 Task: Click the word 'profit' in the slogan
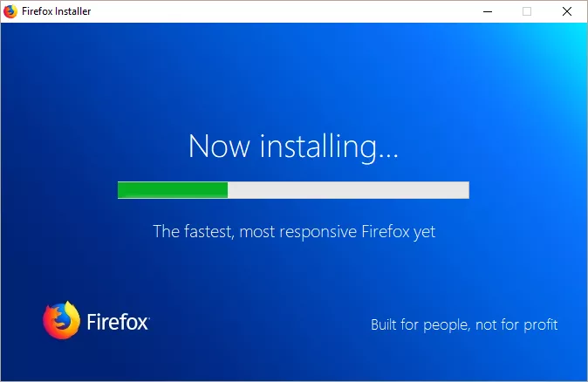pyautogui.click(x=541, y=325)
